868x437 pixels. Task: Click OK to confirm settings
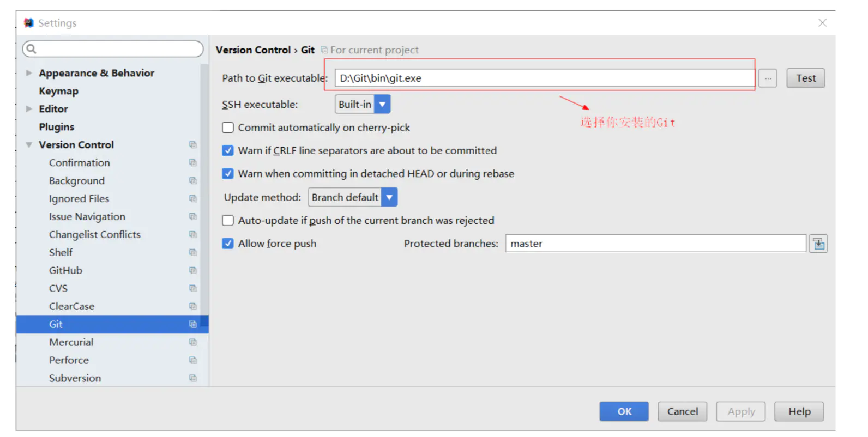(x=624, y=411)
